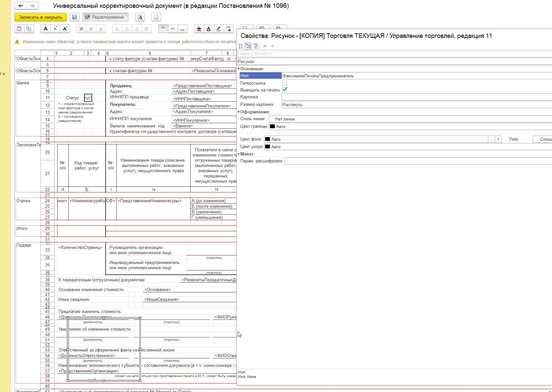Click the properties search field
The width and height of the screenshot is (552, 392).
(394, 54)
